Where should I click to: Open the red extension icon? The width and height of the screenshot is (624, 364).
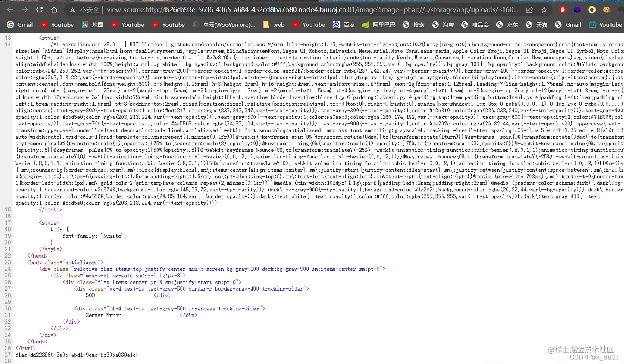(x=563, y=9)
